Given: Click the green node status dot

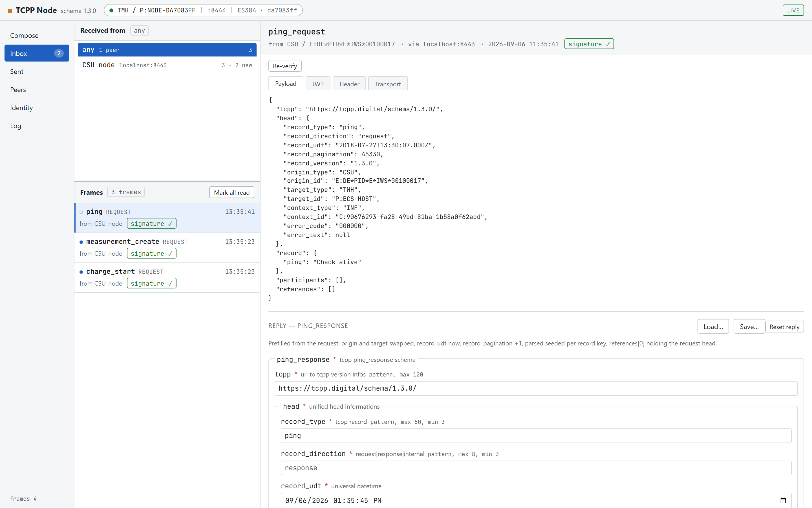Looking at the screenshot, I should click(111, 10).
